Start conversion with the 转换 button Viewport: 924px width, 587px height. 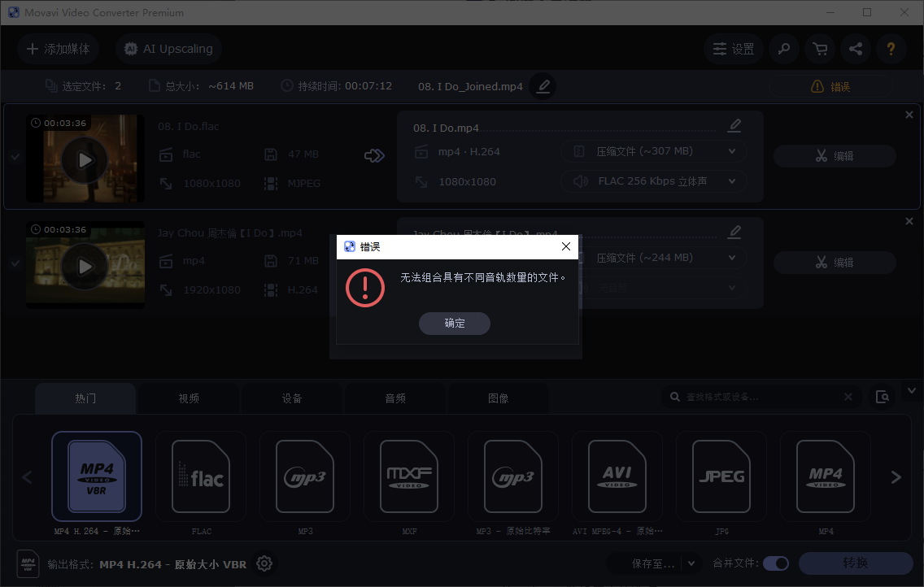click(856, 563)
